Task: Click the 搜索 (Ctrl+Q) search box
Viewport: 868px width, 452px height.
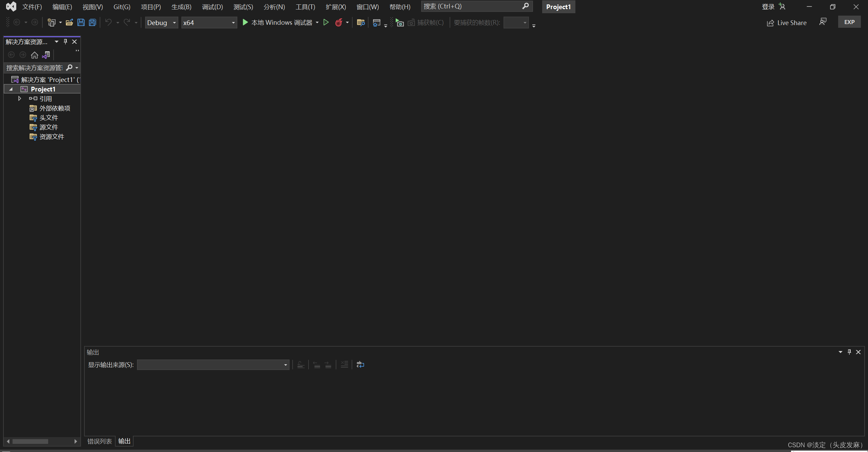Action: pyautogui.click(x=471, y=6)
